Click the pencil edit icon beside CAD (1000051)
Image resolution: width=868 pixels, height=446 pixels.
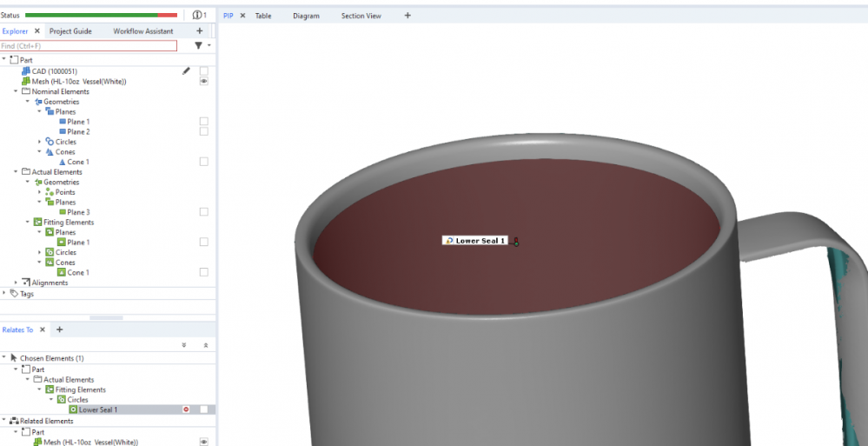point(186,71)
